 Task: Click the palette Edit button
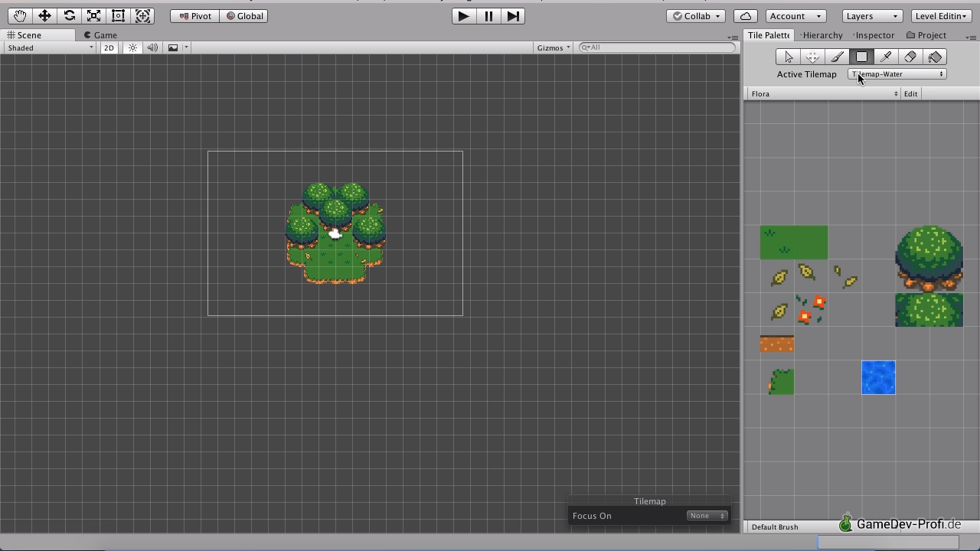pyautogui.click(x=910, y=94)
